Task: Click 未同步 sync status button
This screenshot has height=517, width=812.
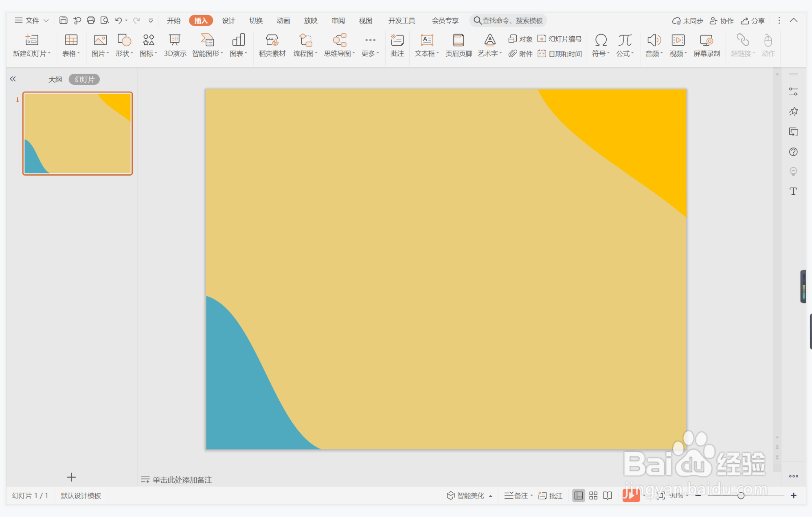Action: tap(687, 20)
